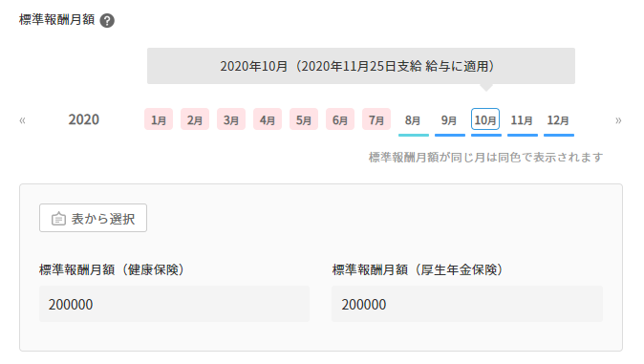
Task: Select 3月 month tab
Action: [x=231, y=119]
